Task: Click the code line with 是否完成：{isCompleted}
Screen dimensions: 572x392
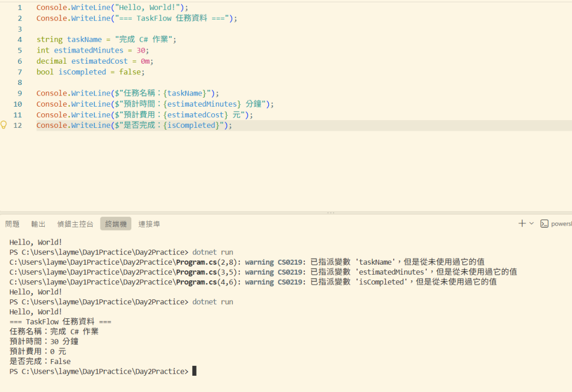Action: pos(134,126)
